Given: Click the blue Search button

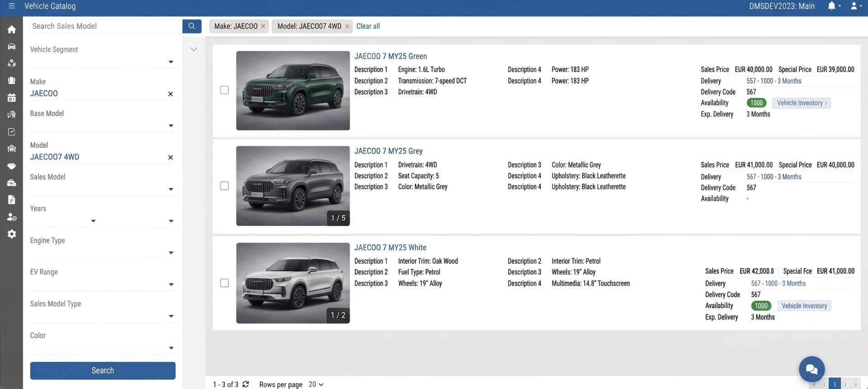Looking at the screenshot, I should (103, 370).
